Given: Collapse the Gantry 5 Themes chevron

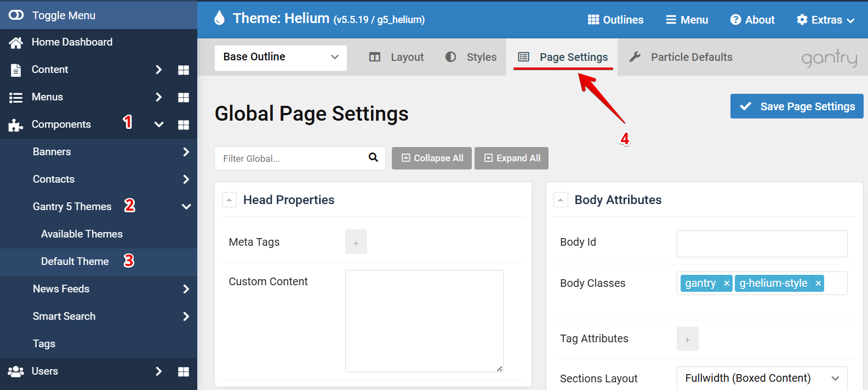Looking at the screenshot, I should point(186,207).
